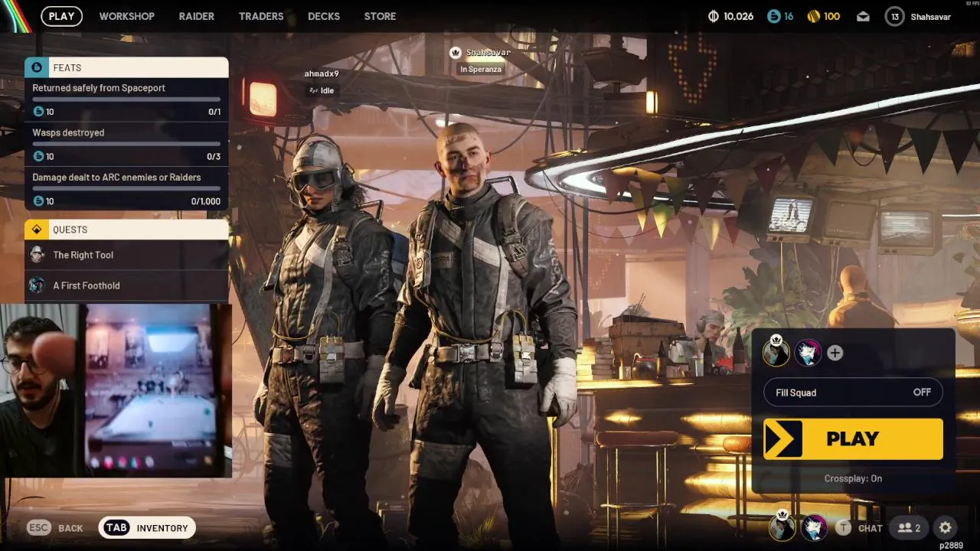
Task: Click the gold token icon showing 100
Action: (x=814, y=16)
